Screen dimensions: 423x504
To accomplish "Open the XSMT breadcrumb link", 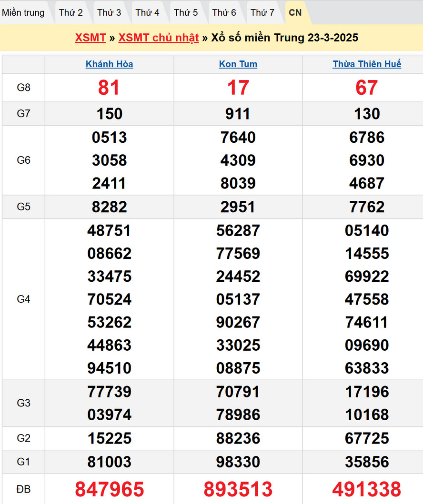I will (90, 38).
